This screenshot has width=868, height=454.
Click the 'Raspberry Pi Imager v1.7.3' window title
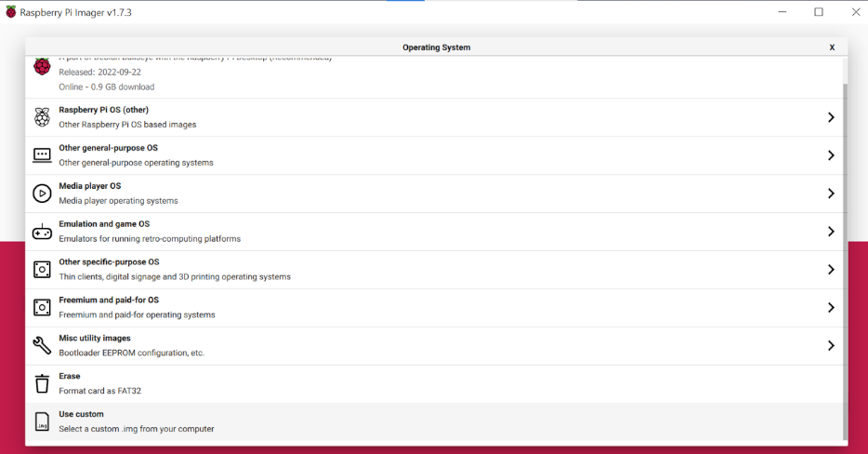pyautogui.click(x=76, y=12)
